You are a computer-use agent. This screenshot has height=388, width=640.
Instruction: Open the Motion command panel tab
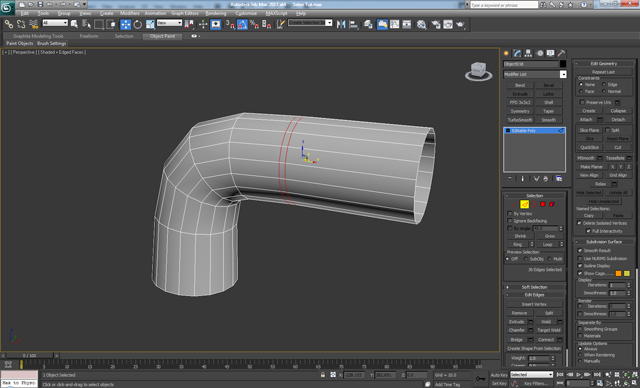coord(540,53)
